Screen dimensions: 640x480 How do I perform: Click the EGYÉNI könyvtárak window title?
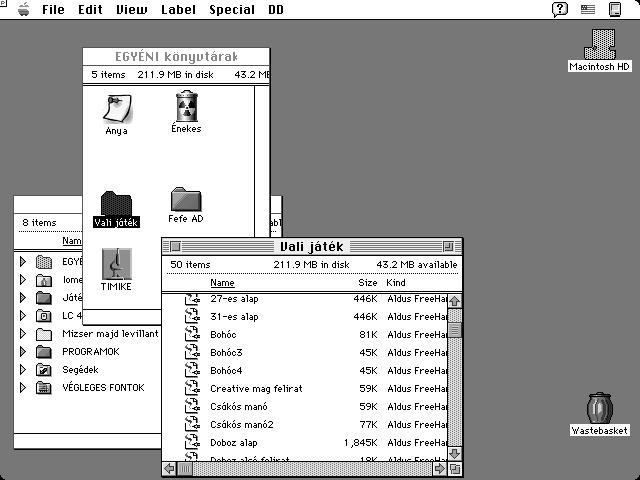click(176, 57)
